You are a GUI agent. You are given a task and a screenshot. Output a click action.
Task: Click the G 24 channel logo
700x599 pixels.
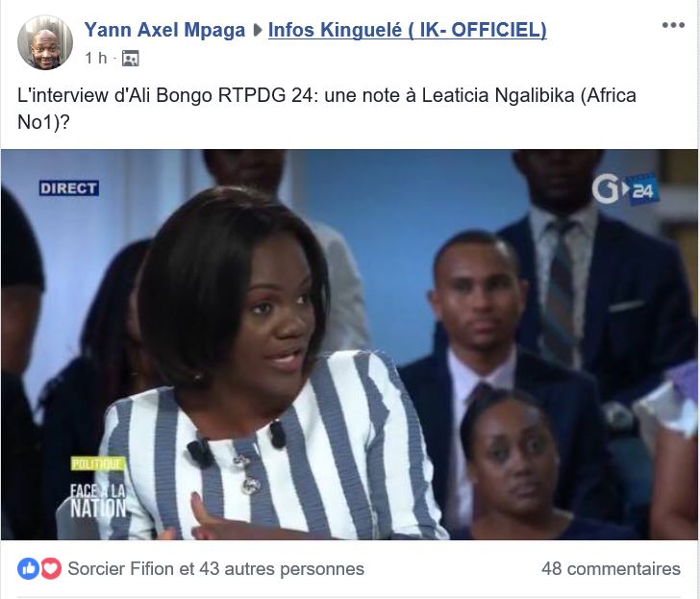(x=625, y=189)
